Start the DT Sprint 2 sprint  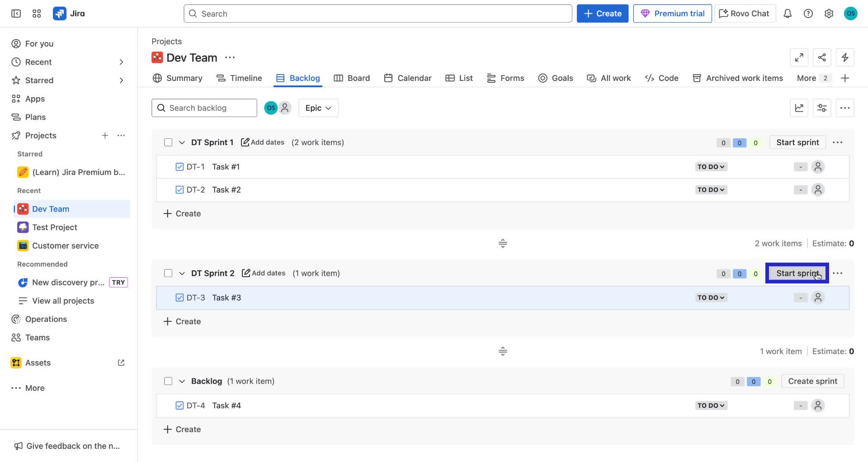pos(797,273)
